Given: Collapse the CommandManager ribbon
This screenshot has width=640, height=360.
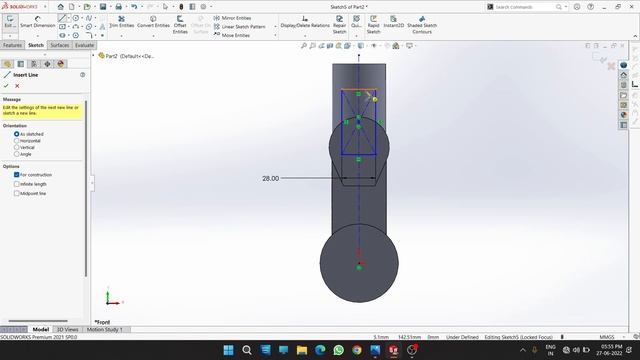Looking at the screenshot, I should point(635,36).
